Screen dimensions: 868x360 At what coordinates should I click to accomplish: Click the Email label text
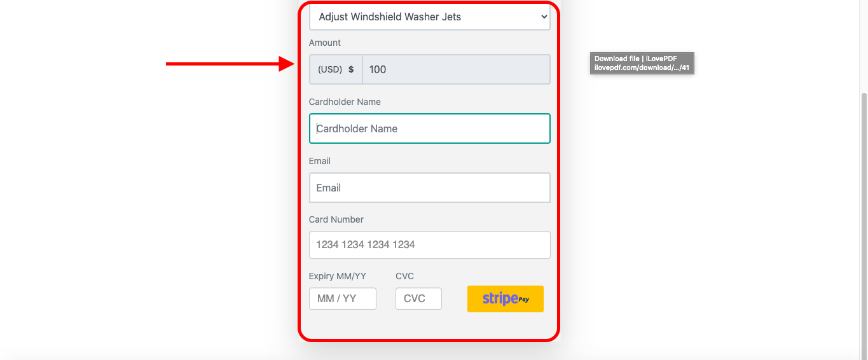coord(320,161)
